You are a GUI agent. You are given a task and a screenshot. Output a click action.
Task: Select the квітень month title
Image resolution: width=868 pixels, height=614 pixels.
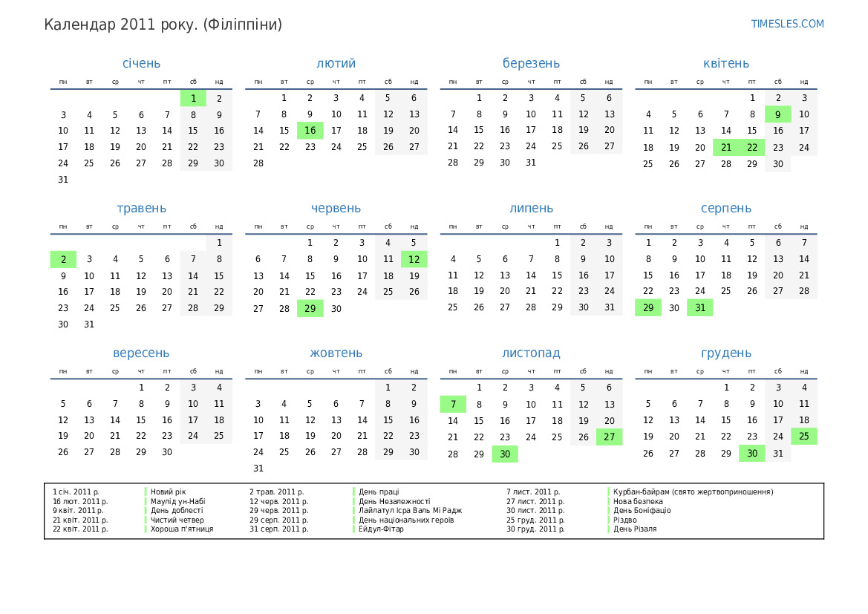[x=725, y=64]
